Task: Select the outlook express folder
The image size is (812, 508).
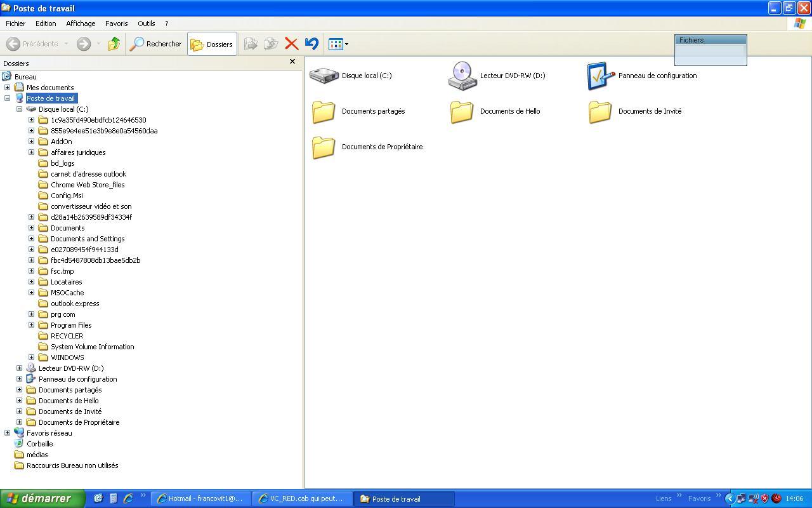Action: [x=75, y=304]
